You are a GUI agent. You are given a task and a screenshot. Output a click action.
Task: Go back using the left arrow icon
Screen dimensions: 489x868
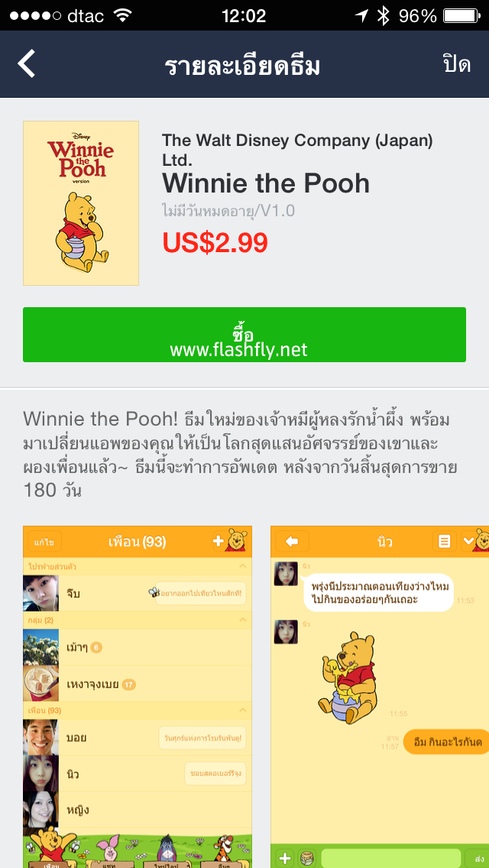pos(26,63)
